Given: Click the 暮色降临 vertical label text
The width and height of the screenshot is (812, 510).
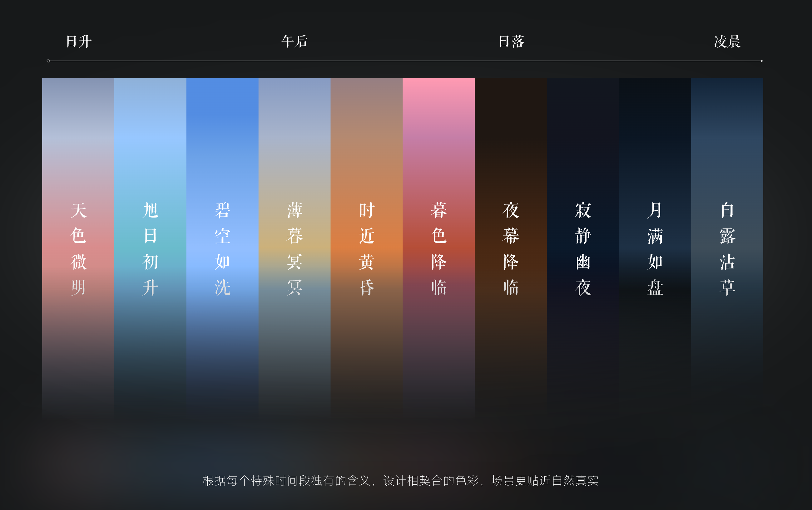Looking at the screenshot, I should [x=439, y=248].
